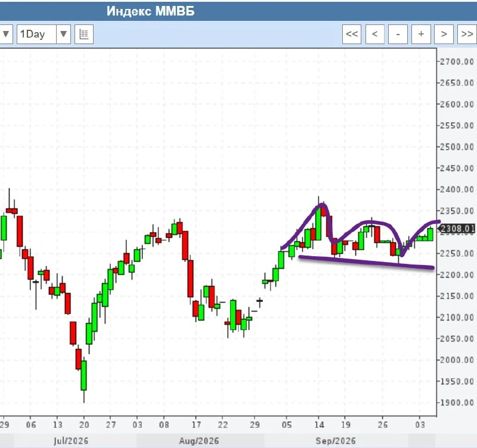The height and width of the screenshot is (448, 477).
Task: Click the date label 05 on time axis
Action: tap(287, 425)
